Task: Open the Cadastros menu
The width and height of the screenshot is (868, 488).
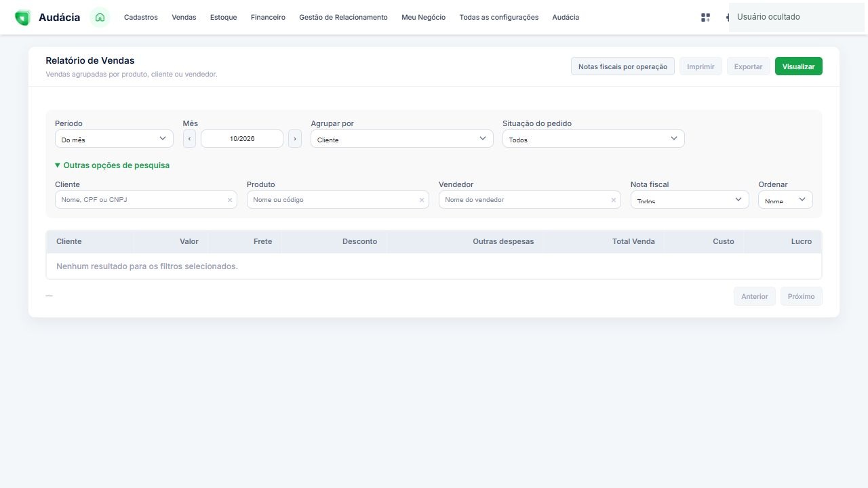Action: 141,18
